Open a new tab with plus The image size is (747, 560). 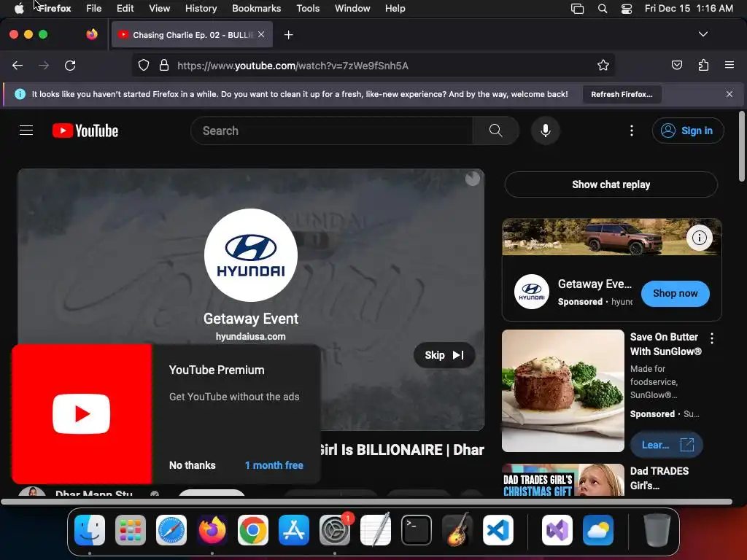click(288, 35)
